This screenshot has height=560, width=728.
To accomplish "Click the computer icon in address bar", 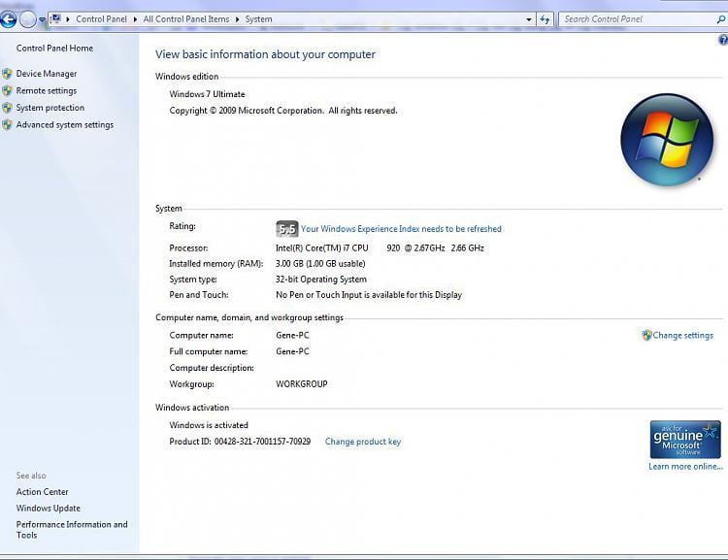I will (x=55, y=18).
